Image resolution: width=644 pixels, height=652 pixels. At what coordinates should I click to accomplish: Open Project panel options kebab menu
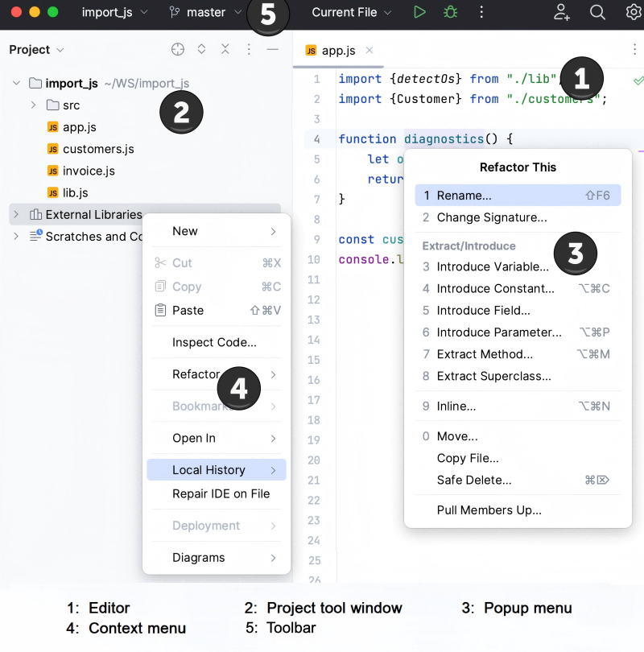point(249,49)
